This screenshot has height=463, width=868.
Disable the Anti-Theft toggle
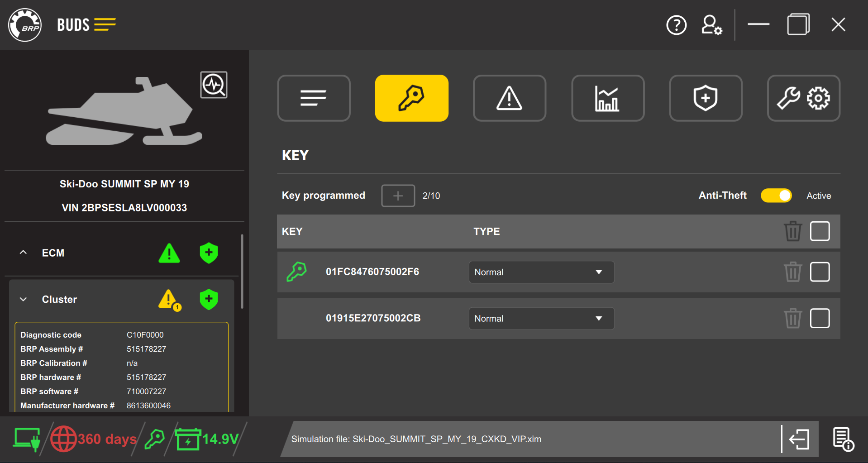[776, 195]
